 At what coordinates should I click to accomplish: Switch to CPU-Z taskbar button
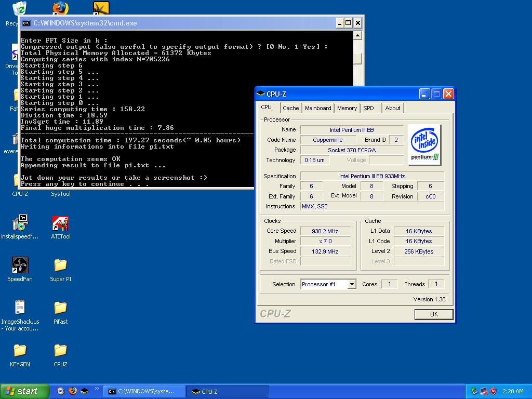click(x=228, y=392)
